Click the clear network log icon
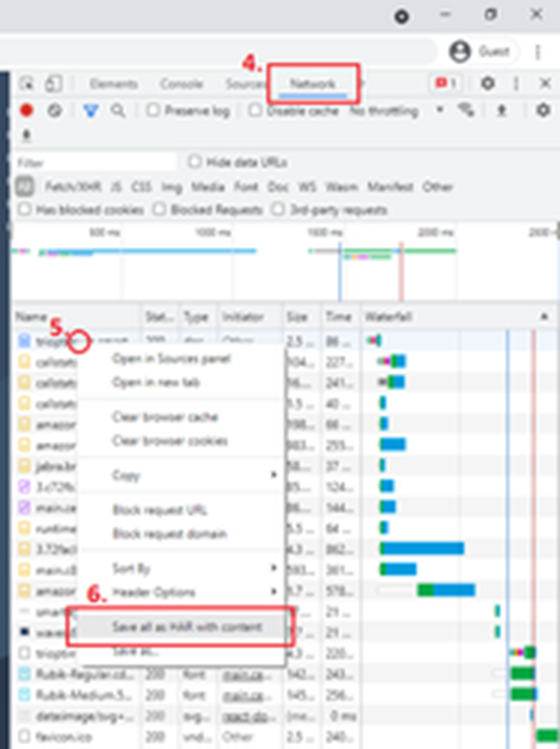560x749 pixels. click(x=54, y=110)
